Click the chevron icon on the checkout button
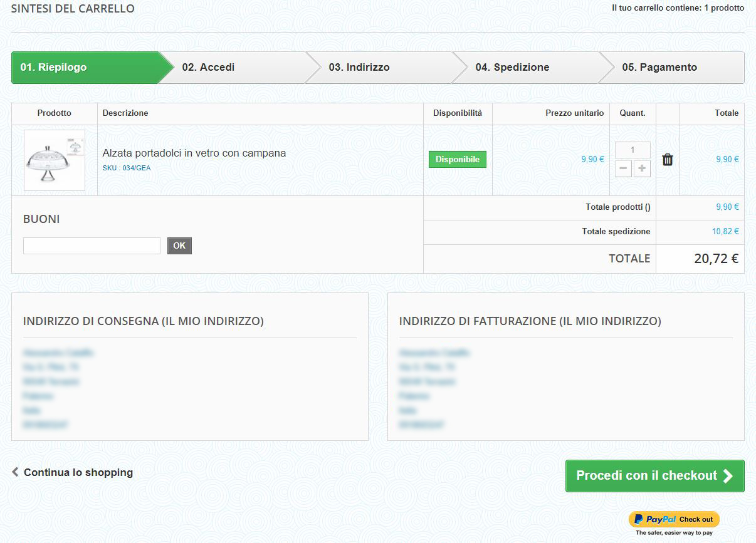The height and width of the screenshot is (543, 756). [728, 476]
